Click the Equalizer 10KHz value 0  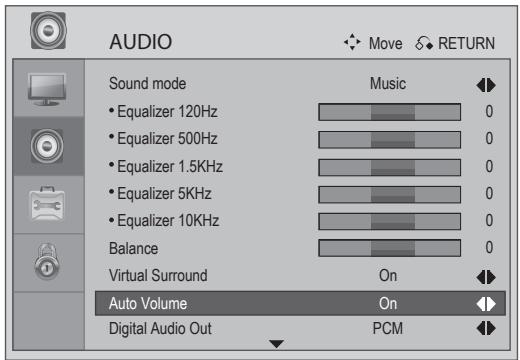pyautogui.click(x=489, y=220)
